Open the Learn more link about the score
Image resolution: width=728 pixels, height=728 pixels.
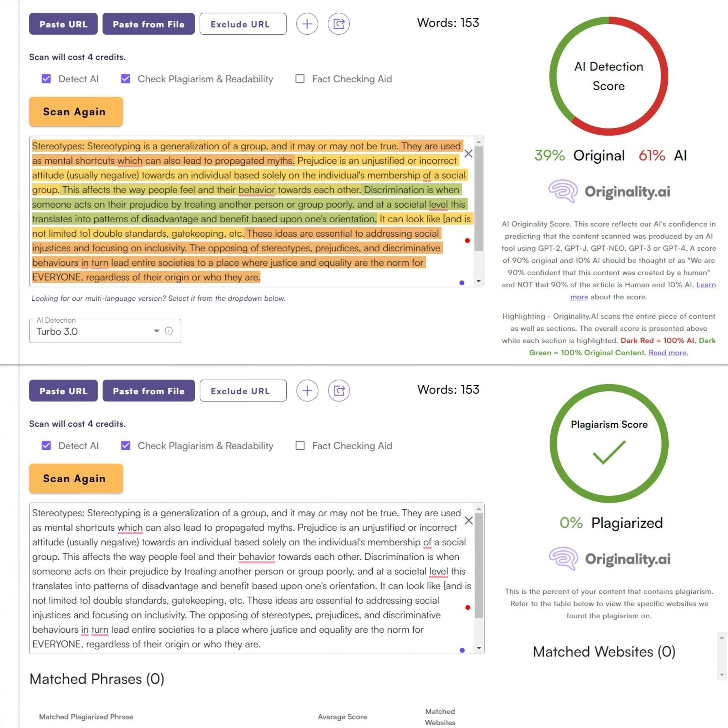click(706, 285)
